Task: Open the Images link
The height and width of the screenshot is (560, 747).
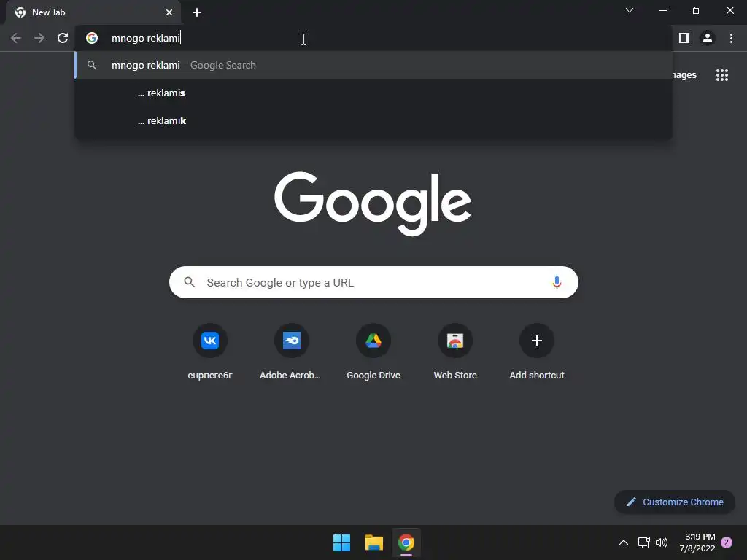Action: (x=683, y=75)
